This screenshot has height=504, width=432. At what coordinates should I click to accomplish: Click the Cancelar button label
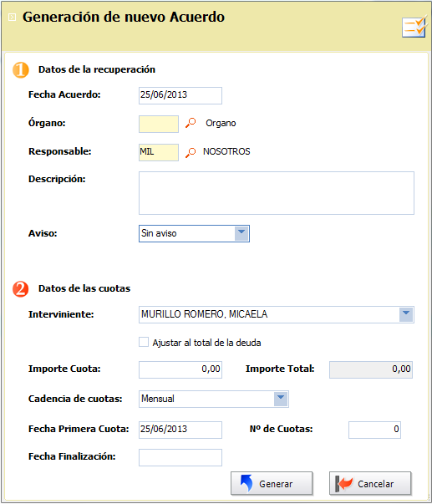tap(375, 484)
